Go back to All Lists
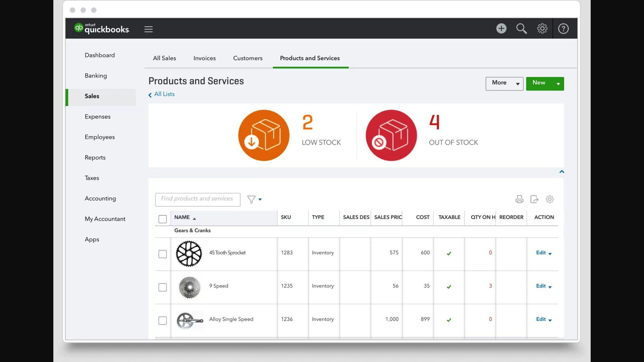Viewport: 644px width, 362px height. coord(164,94)
